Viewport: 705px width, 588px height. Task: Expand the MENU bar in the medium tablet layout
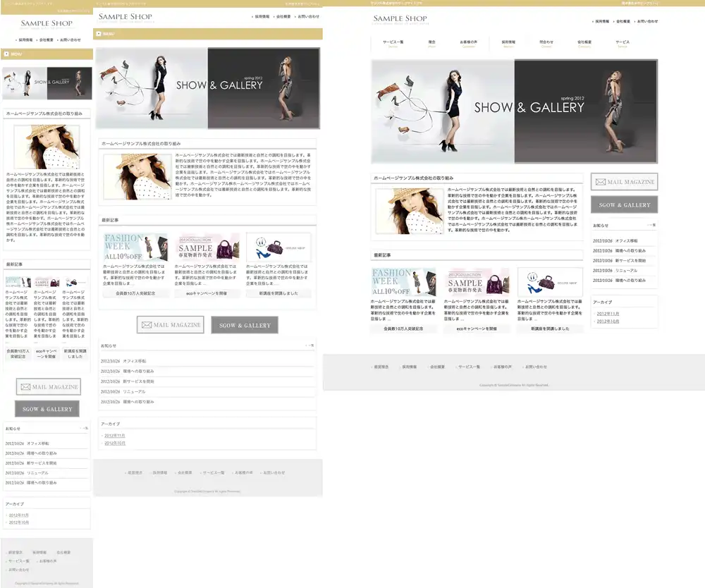(208, 33)
